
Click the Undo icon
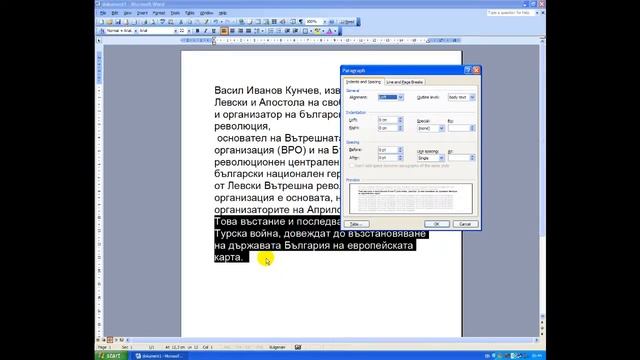click(216, 22)
